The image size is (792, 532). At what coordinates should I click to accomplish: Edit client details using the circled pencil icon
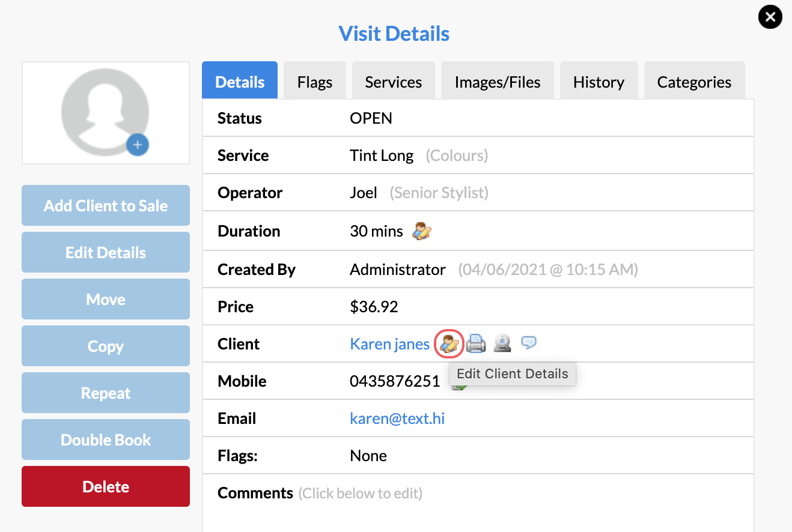click(x=448, y=343)
